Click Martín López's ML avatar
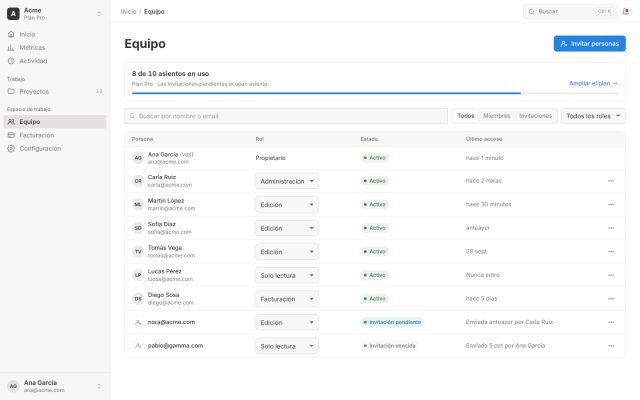 138,204
